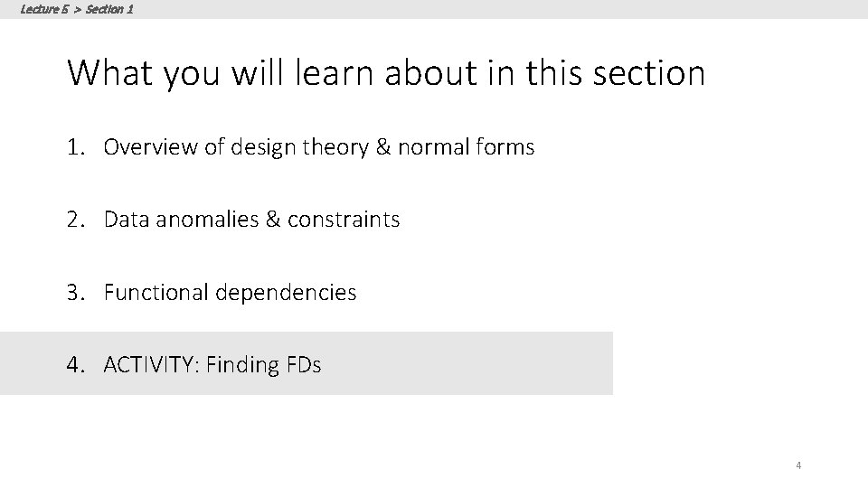Click the 'Lecture 5' breadcrumb text
Image resolution: width=868 pixels, height=488 pixels.
[42, 8]
